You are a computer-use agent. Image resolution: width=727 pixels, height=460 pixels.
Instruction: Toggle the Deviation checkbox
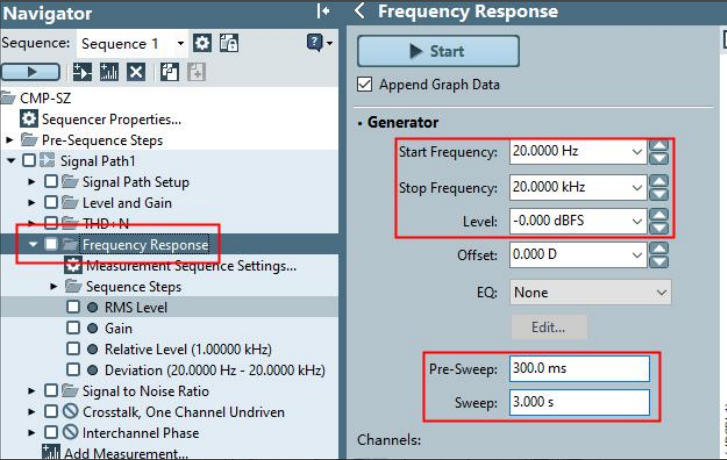click(73, 370)
